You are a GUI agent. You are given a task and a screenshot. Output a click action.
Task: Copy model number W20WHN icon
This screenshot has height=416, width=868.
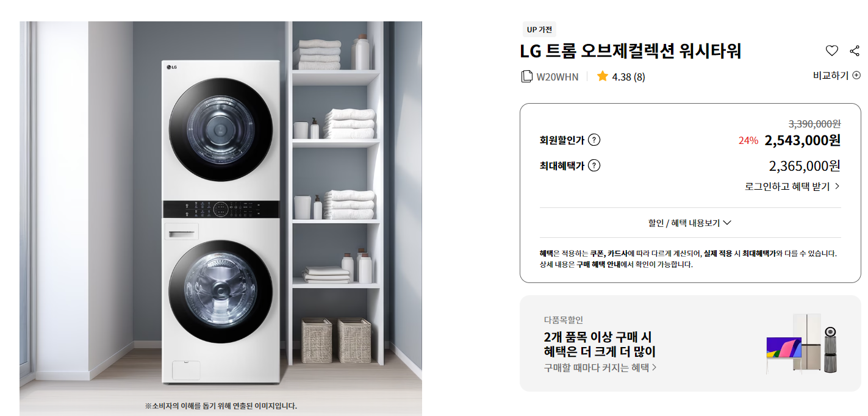coord(526,76)
